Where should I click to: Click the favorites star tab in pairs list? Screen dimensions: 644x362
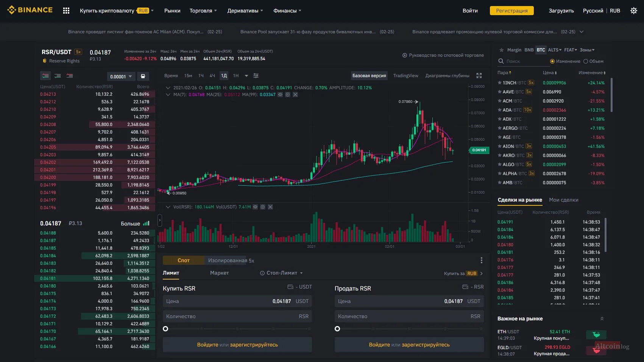click(x=502, y=50)
